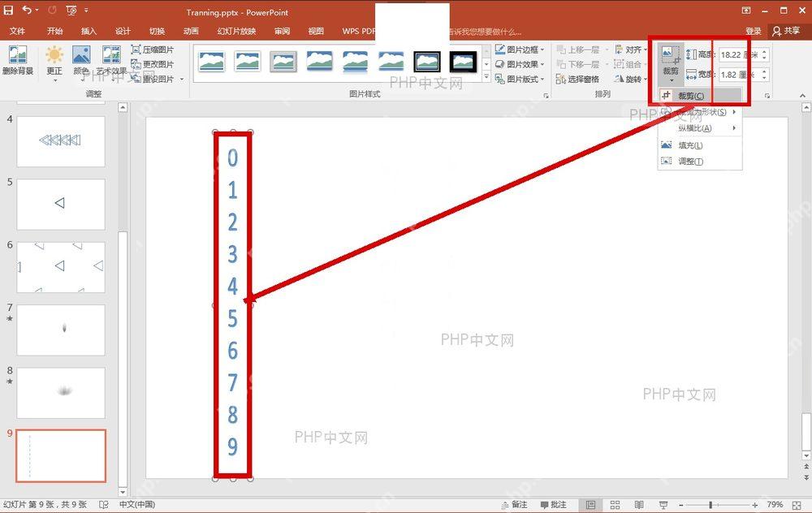Viewport: 812px width, 513px height.
Task: Click the 共享 share button
Action: coord(786,31)
